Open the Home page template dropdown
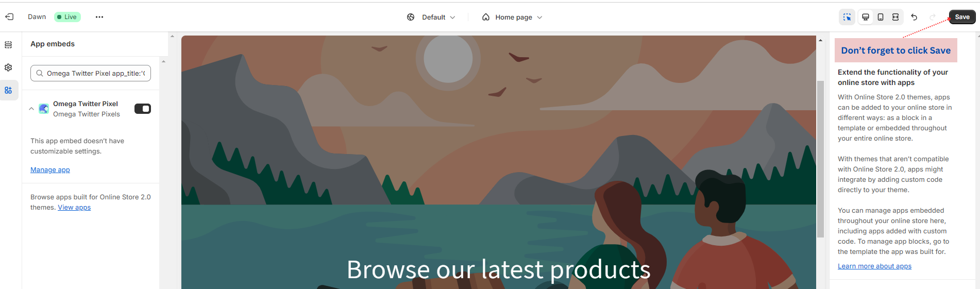980x289 pixels. 513,17
